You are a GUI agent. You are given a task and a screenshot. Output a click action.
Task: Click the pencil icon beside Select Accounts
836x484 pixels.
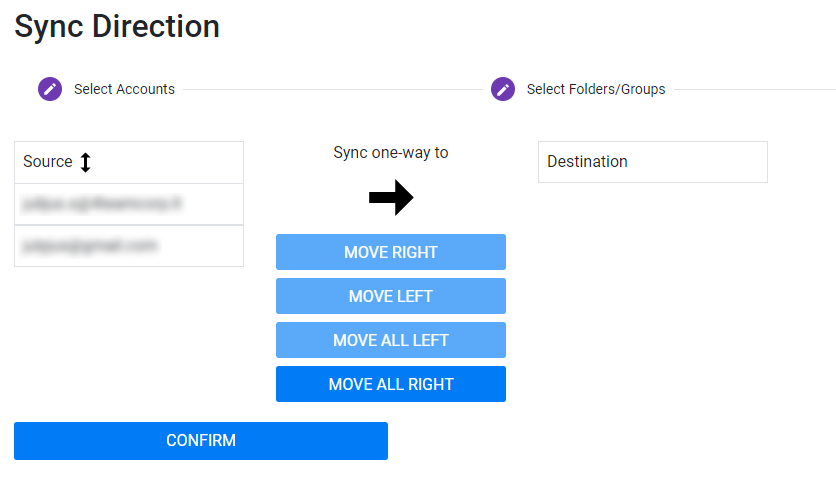click(50, 89)
